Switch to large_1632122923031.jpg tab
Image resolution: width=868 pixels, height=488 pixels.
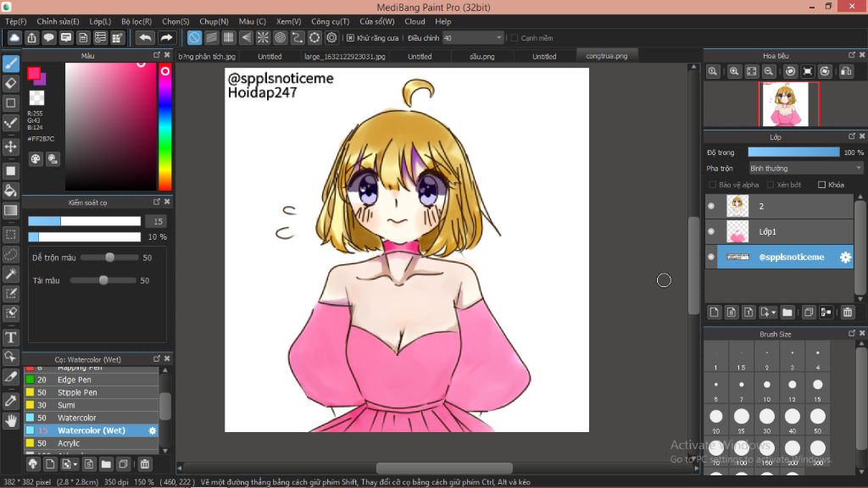[x=344, y=57]
